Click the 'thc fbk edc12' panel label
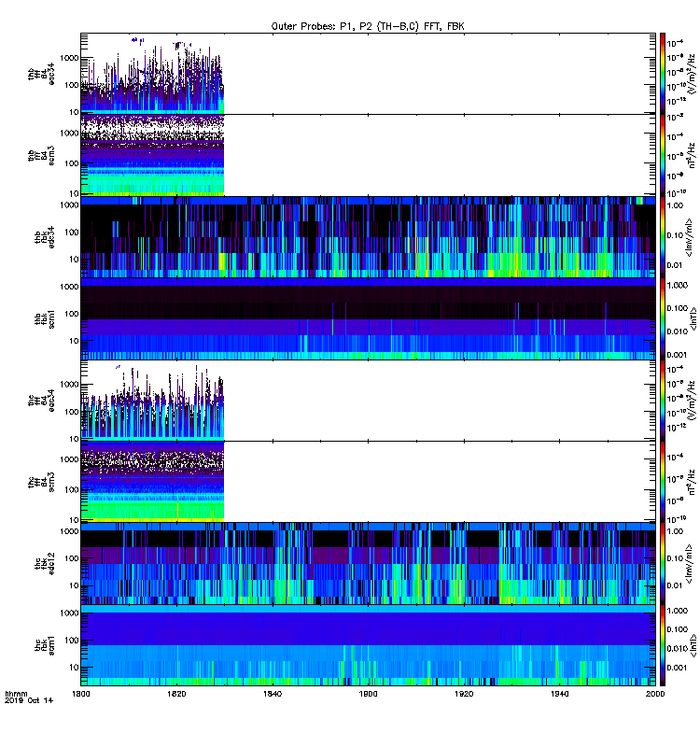Image resolution: width=700 pixels, height=747 pixels. tap(44, 564)
